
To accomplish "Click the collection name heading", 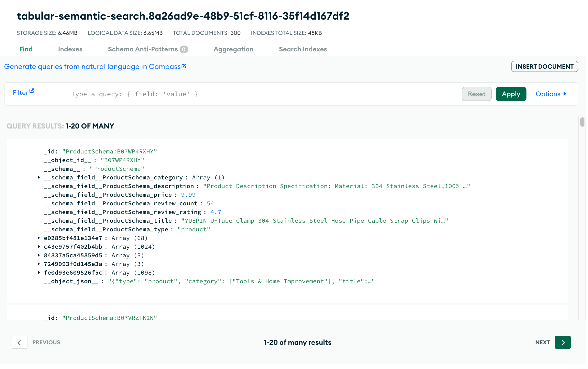I will point(183,16).
